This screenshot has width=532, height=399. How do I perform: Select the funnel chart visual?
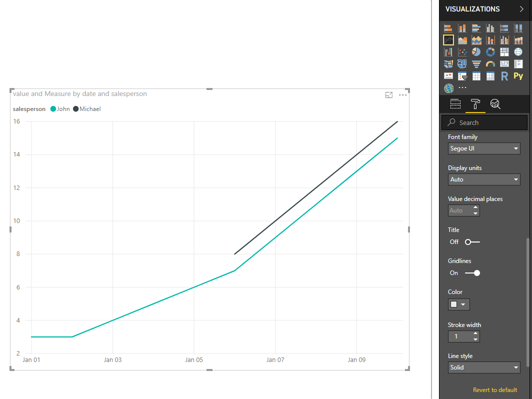[x=476, y=64]
